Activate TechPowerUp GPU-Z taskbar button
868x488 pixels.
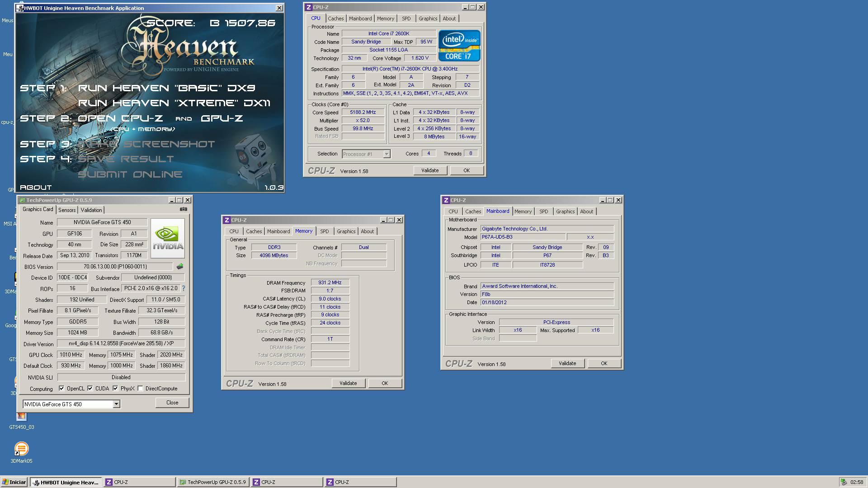[213, 482]
